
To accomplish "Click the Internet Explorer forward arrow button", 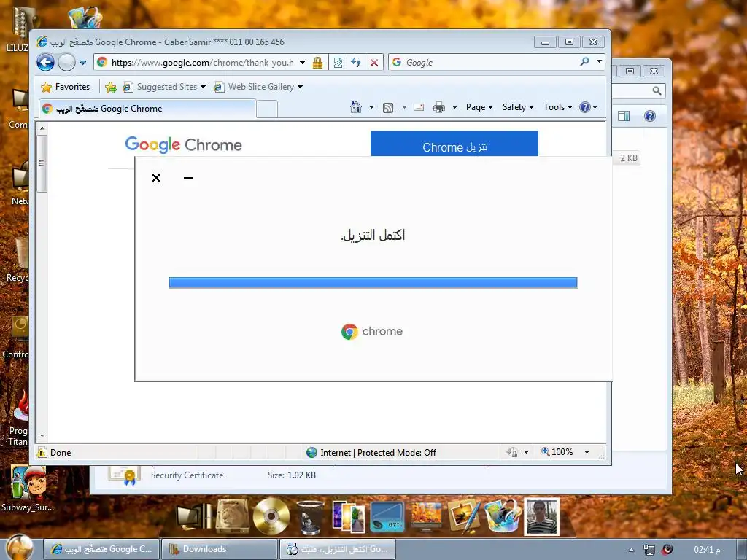I will point(66,63).
